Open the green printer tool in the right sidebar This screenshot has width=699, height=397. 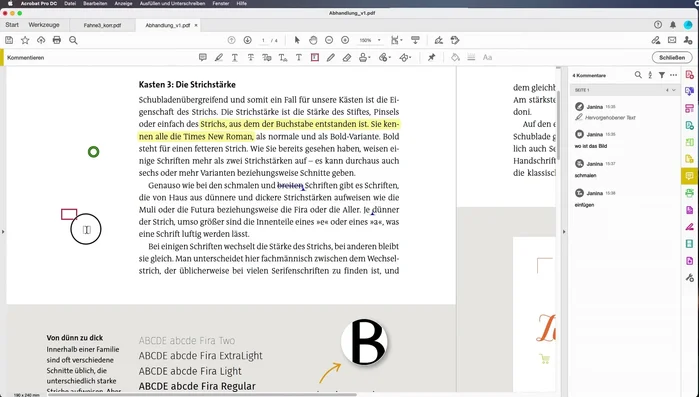(690, 193)
